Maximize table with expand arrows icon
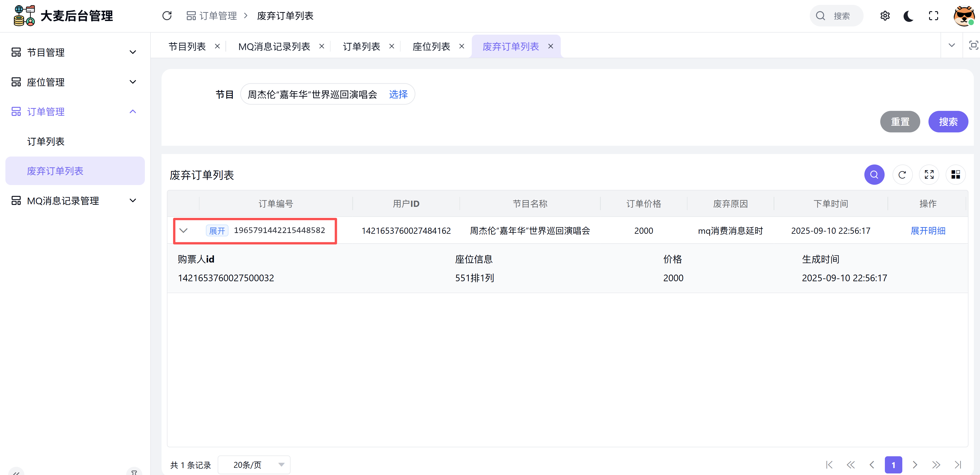Screen dimensions: 980x475 pos(929,175)
